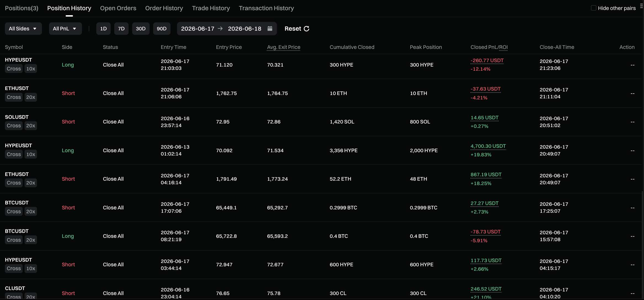
Task: Toggle the Hide other pairs checkbox
Action: coord(594,8)
